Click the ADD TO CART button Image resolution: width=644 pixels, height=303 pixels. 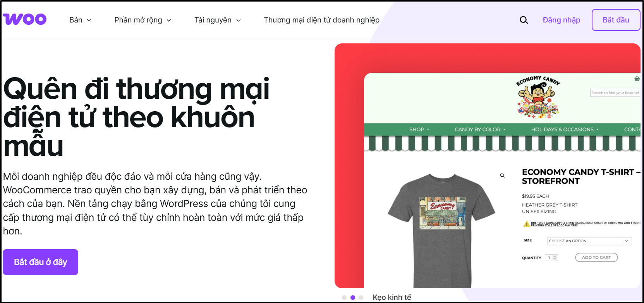point(596,257)
